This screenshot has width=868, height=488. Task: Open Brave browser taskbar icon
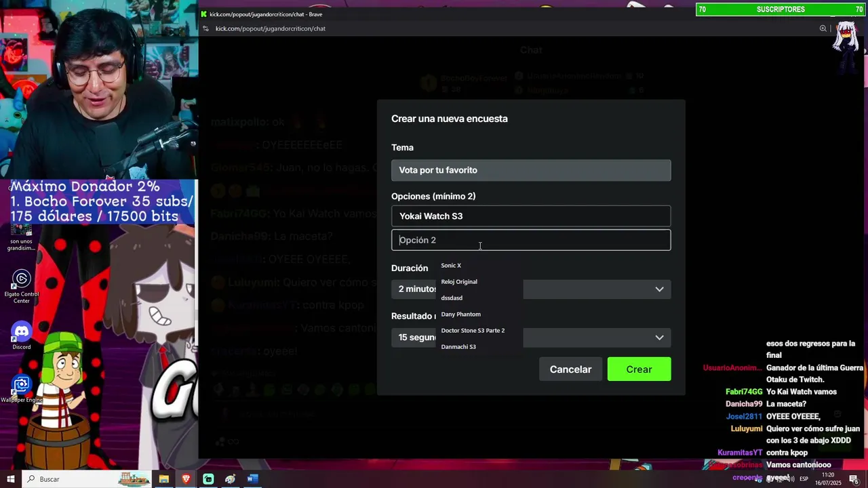(186, 479)
